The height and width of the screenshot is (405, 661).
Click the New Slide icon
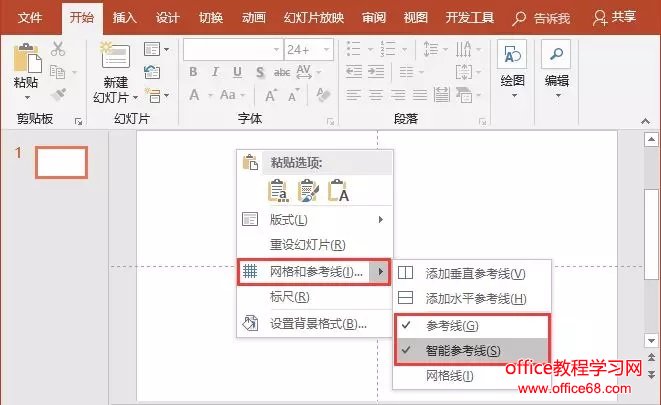pyautogui.click(x=115, y=56)
